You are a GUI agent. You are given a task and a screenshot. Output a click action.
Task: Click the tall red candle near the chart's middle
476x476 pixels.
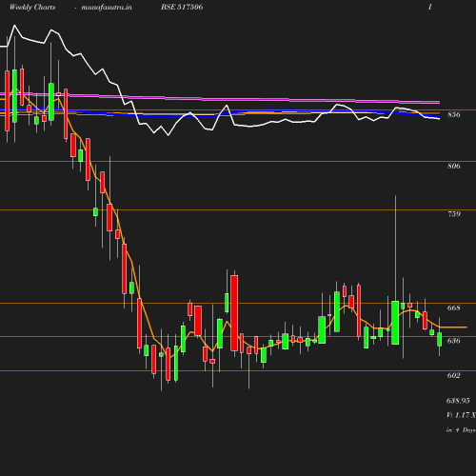pyautogui.click(x=234, y=313)
